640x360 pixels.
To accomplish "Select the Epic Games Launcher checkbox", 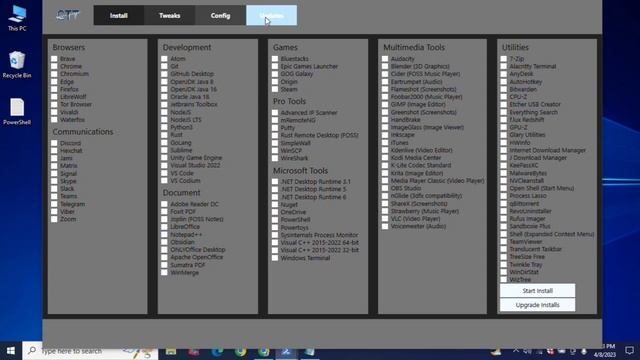I will click(275, 66).
